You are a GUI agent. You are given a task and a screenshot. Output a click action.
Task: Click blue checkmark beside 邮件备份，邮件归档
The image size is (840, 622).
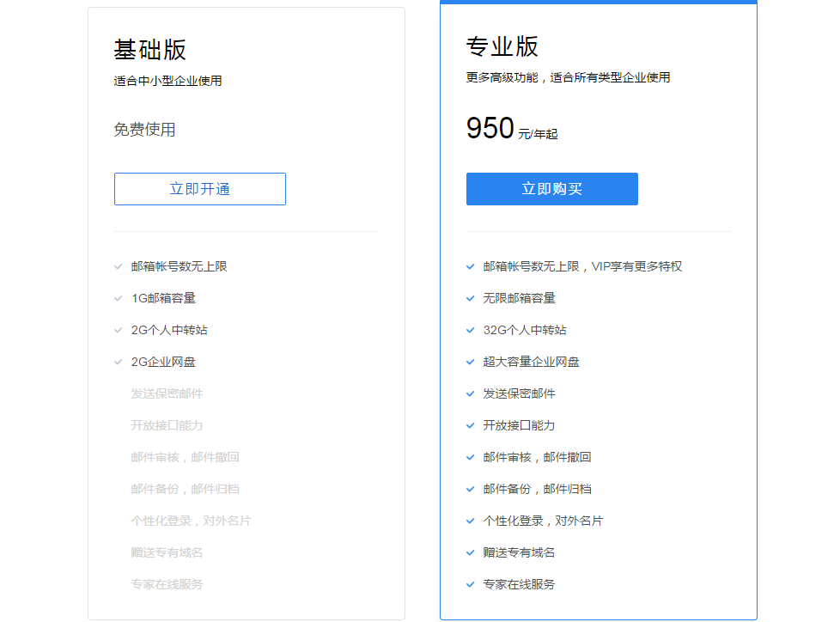[471, 489]
